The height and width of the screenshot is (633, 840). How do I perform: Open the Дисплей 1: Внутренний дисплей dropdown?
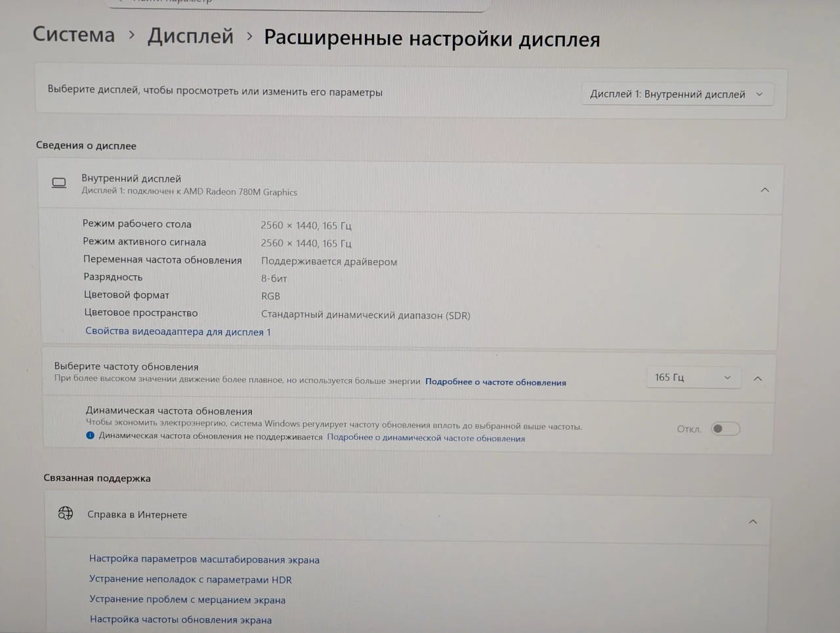tap(677, 94)
